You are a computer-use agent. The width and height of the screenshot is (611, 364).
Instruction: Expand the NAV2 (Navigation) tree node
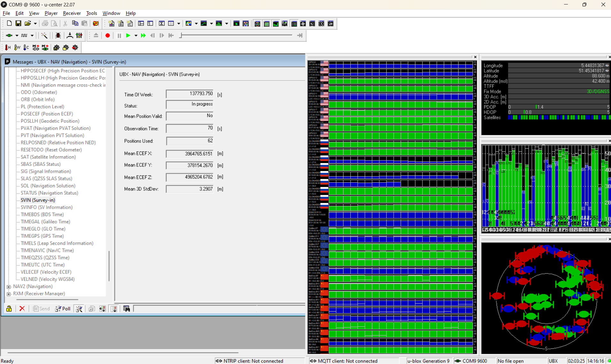(9, 286)
